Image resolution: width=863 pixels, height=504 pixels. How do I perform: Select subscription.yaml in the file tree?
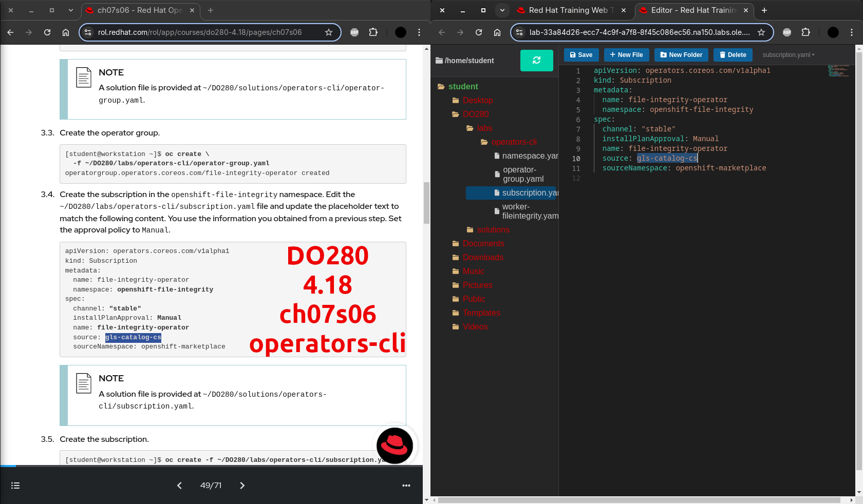pyautogui.click(x=511, y=193)
